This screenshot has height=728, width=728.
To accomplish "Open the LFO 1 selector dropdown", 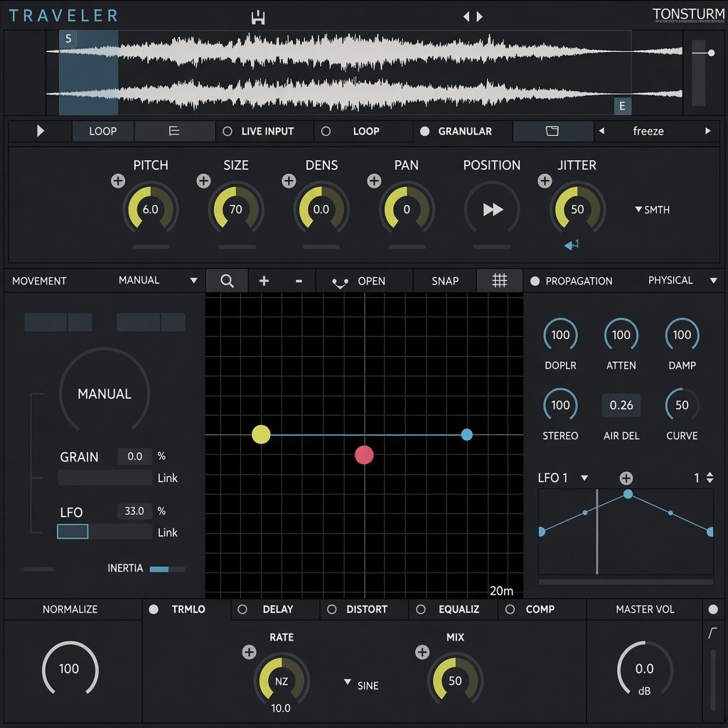I will (x=563, y=478).
